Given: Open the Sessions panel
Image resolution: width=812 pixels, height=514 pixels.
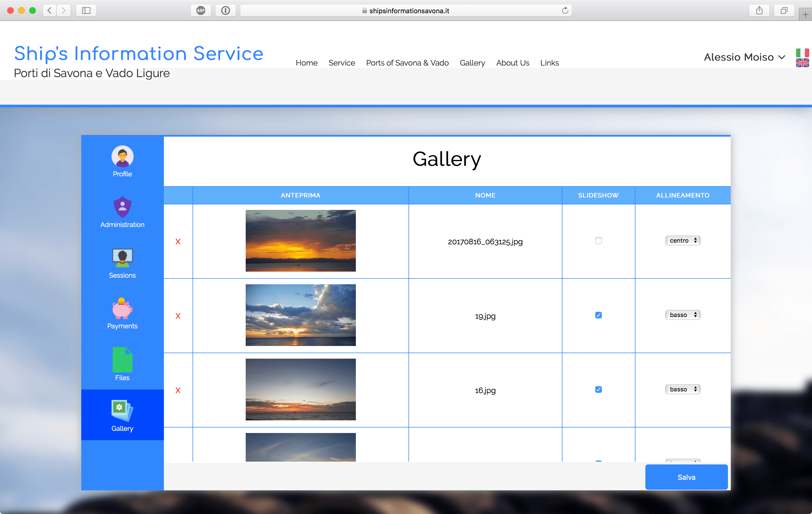Looking at the screenshot, I should click(x=122, y=263).
